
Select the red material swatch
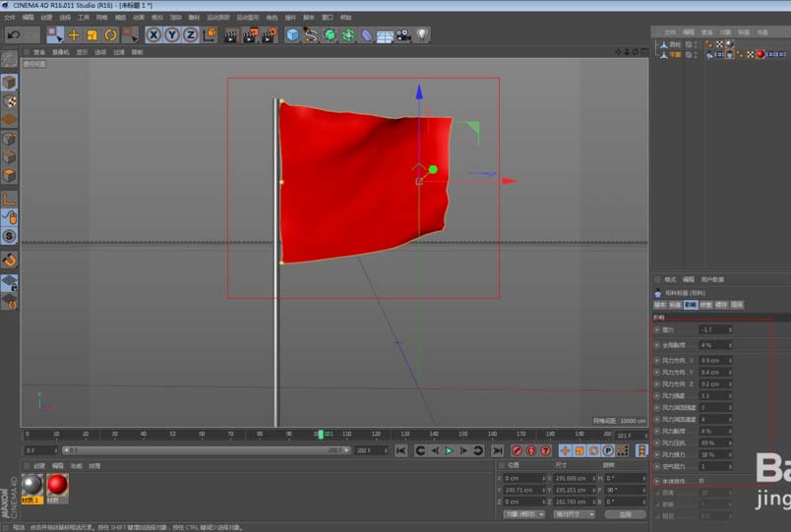pyautogui.click(x=58, y=484)
